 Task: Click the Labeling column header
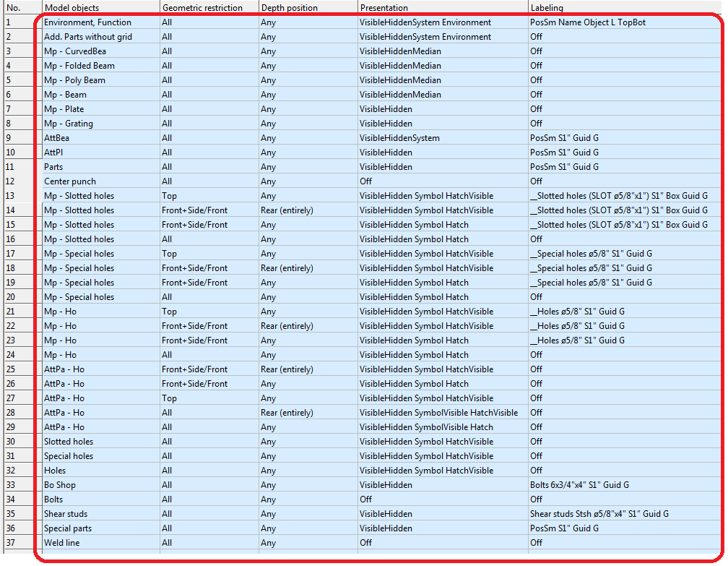click(x=626, y=7)
